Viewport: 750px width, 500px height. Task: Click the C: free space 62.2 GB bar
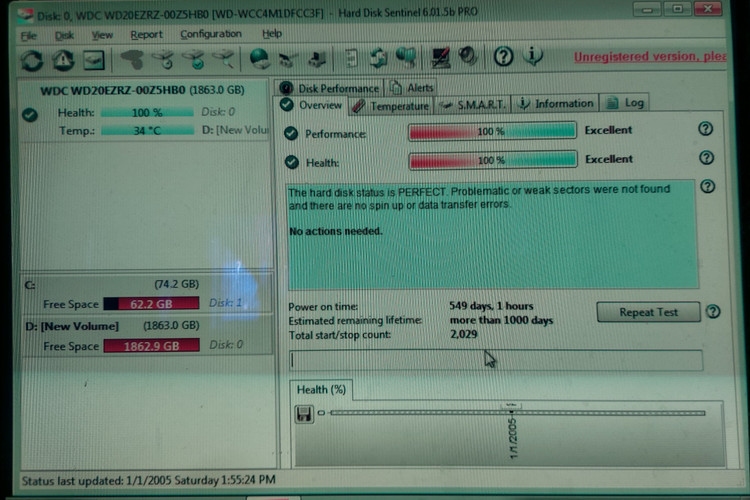click(x=151, y=304)
